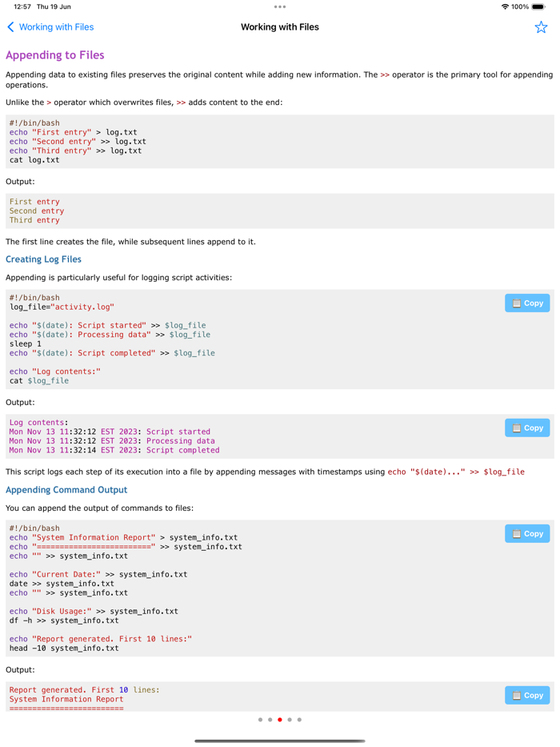This screenshot has height=747, width=560.
Task: Tap the back chevron at top left
Action: point(10,26)
